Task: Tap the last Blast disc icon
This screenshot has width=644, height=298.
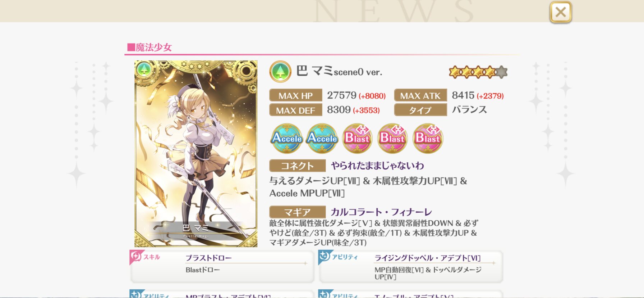Action: coord(427,138)
